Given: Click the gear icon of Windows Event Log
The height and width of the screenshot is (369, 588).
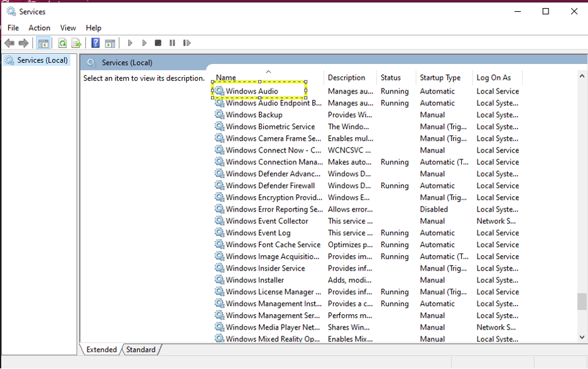Looking at the screenshot, I should coord(219,232).
